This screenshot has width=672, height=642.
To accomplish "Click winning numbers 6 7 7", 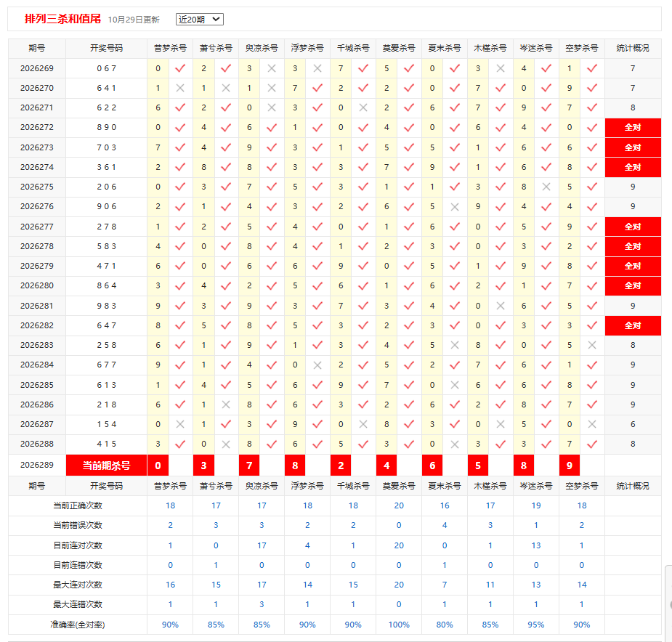I will pos(106,365).
